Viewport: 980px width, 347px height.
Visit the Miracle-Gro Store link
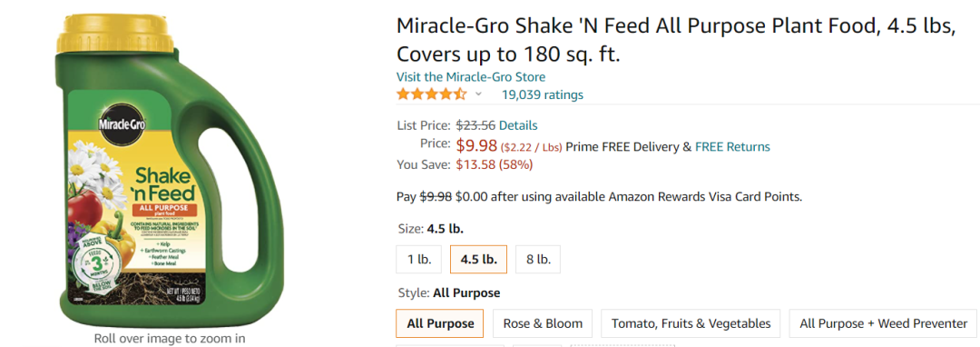pos(471,77)
